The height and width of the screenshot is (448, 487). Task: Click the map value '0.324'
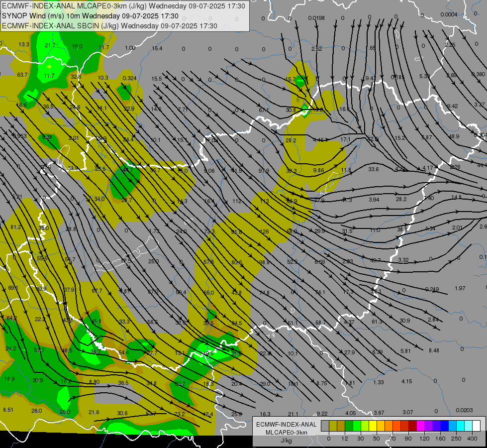[129, 78]
